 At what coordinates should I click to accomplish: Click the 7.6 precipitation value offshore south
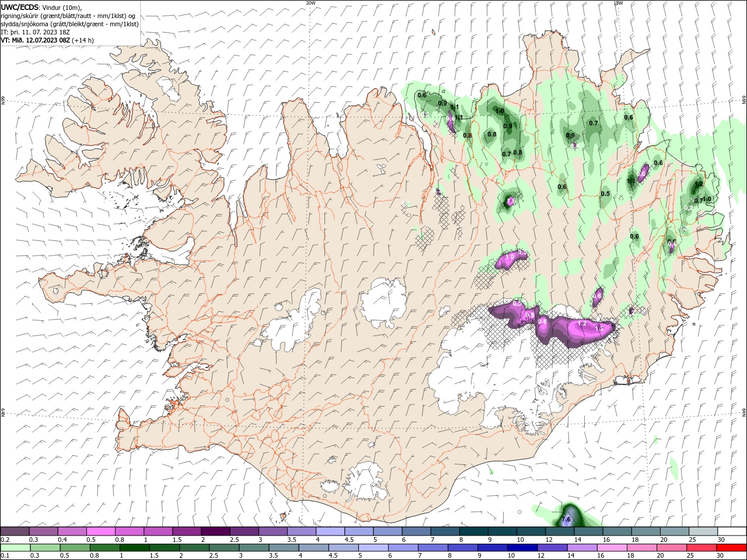click(x=566, y=519)
